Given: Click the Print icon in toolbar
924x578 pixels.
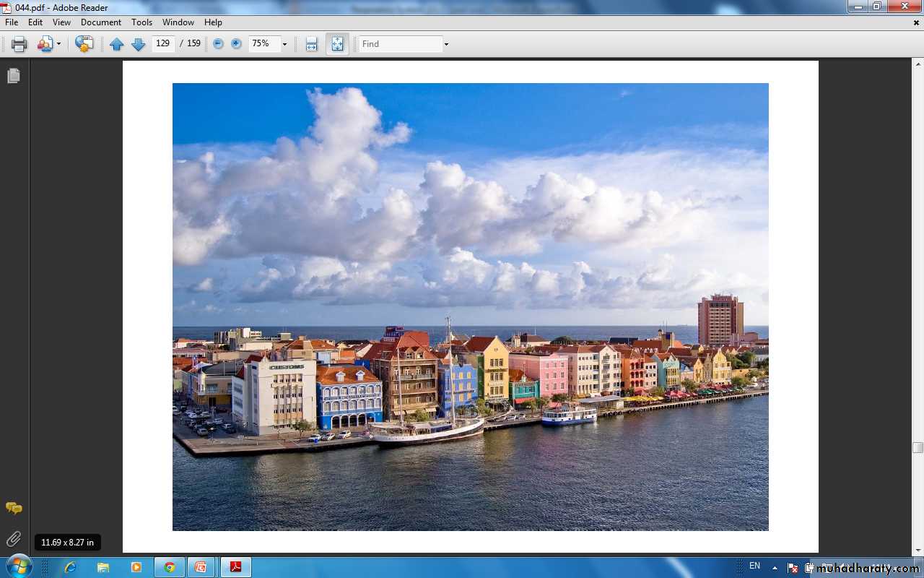Looking at the screenshot, I should click(19, 44).
